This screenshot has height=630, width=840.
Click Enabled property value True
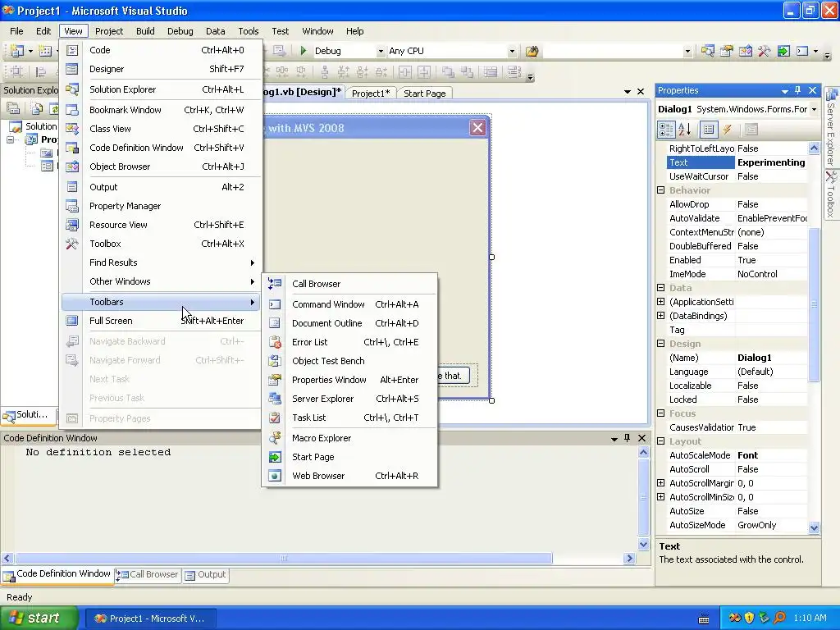pyautogui.click(x=746, y=260)
